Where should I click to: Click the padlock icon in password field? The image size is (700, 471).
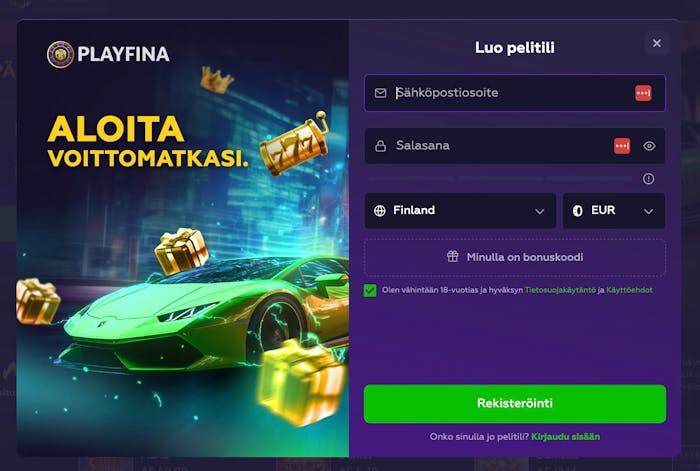click(380, 146)
